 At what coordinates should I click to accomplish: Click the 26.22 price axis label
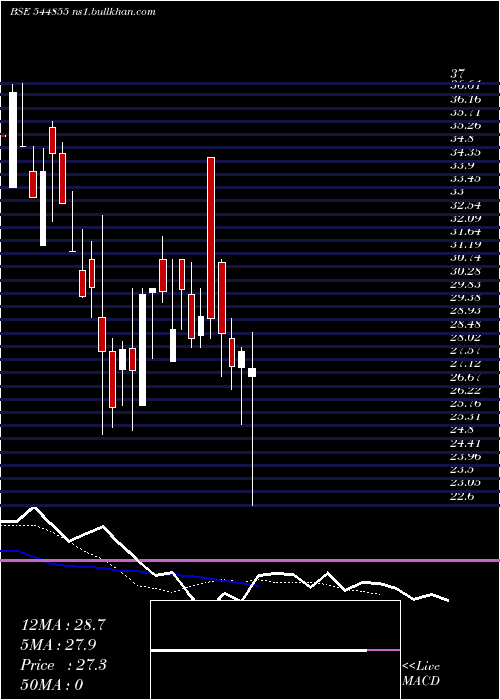tap(465, 390)
